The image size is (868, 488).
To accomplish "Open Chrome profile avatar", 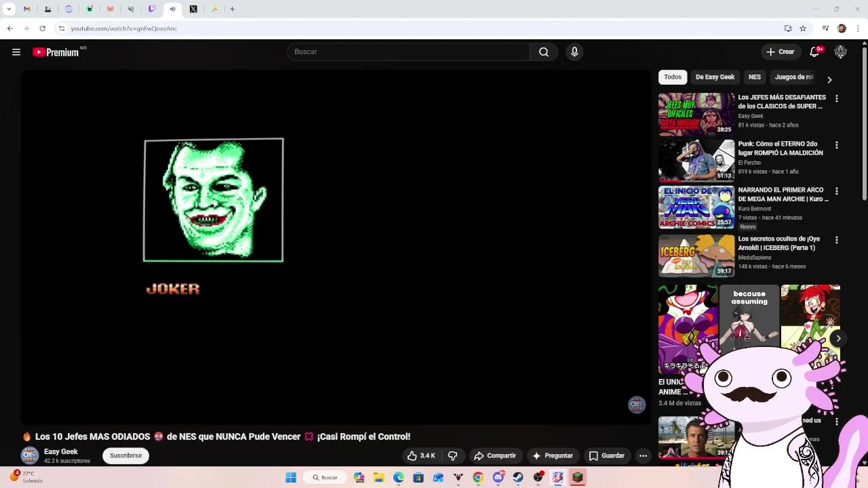I will click(x=842, y=28).
